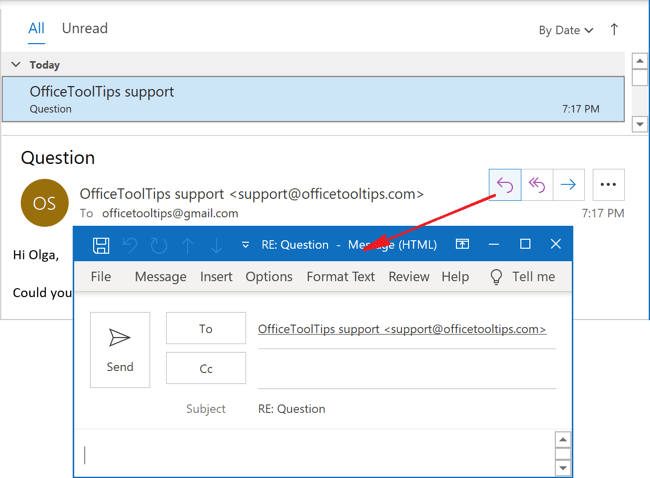
Task: Click the Cc address field
Action: pos(407,369)
